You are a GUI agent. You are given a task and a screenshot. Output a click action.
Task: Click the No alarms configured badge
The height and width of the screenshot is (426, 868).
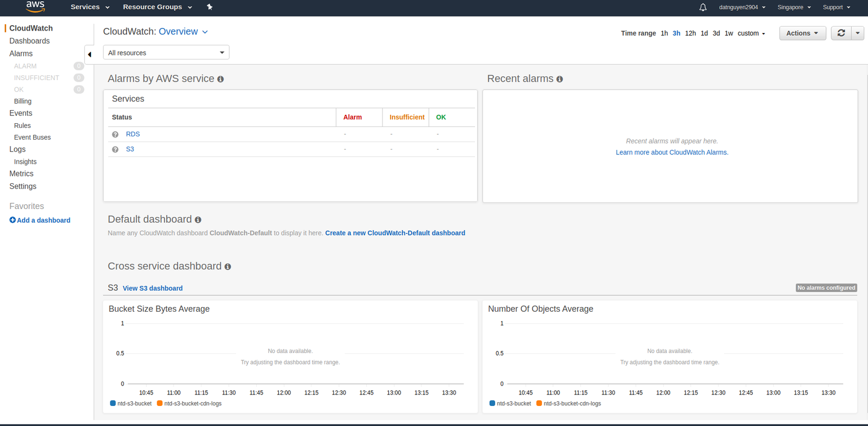pos(826,288)
